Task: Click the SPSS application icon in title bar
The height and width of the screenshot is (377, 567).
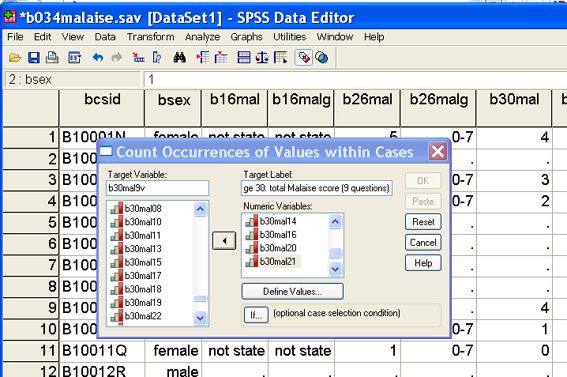Action: (10, 17)
